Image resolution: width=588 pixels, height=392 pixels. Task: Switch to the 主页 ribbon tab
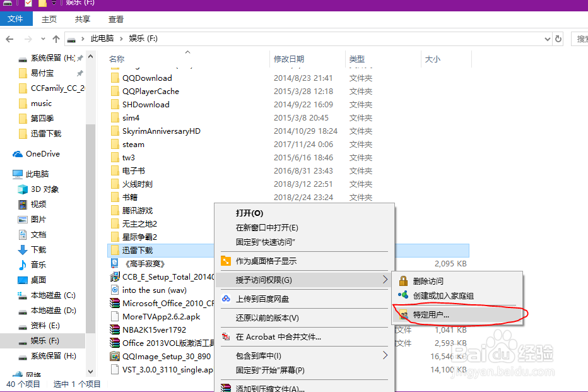coord(49,19)
